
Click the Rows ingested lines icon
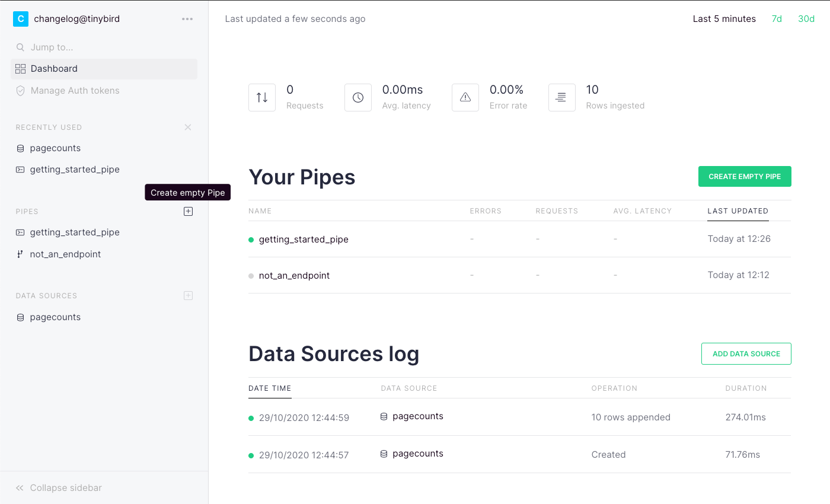(x=561, y=98)
